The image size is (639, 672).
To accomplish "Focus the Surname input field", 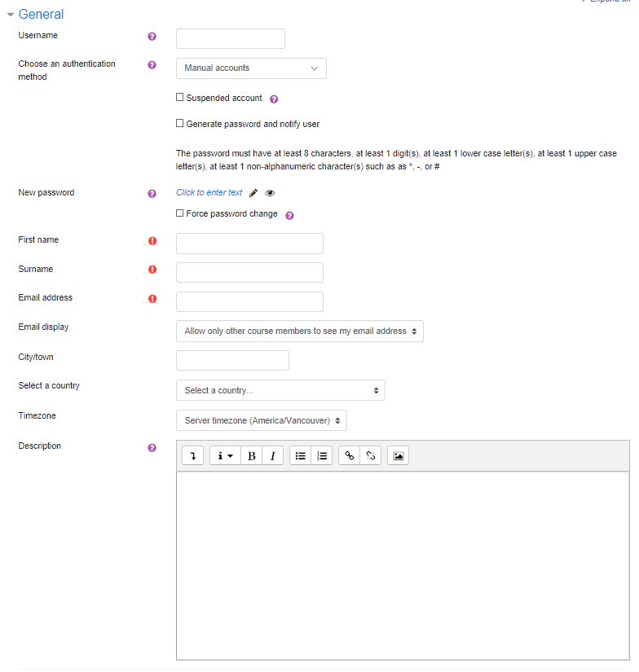I will click(x=249, y=273).
